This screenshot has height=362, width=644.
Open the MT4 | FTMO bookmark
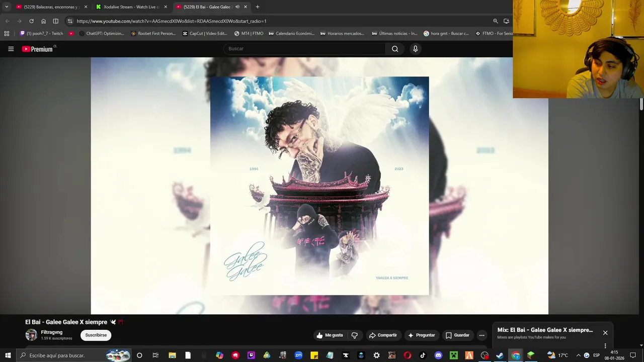249,34
